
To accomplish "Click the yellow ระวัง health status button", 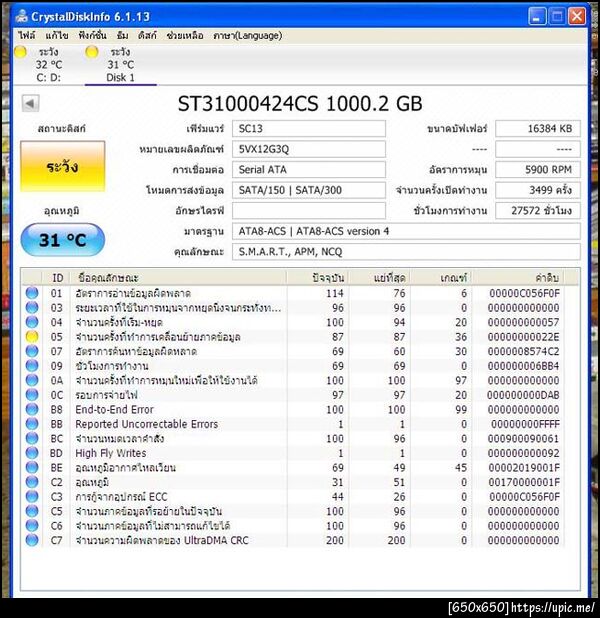I will click(x=63, y=166).
